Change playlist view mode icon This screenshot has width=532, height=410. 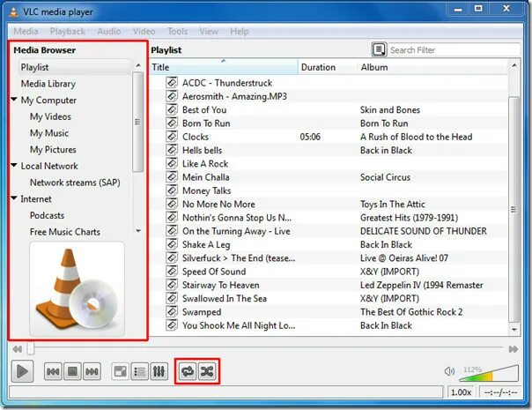(x=379, y=49)
